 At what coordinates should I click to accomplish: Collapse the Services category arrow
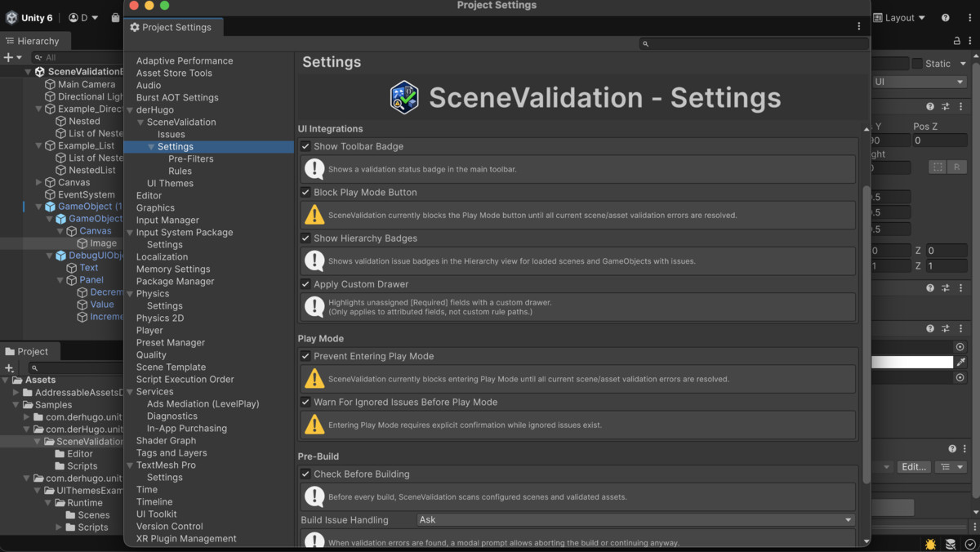click(x=130, y=391)
